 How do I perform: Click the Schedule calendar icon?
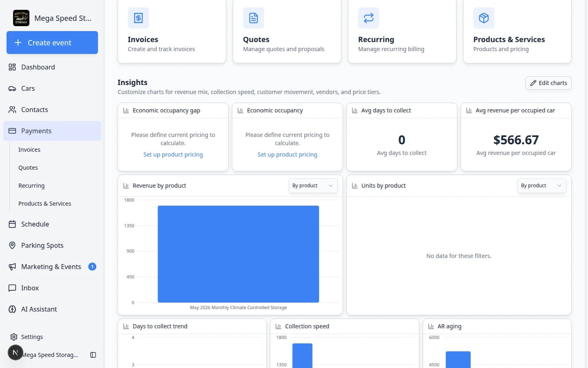[12, 224]
